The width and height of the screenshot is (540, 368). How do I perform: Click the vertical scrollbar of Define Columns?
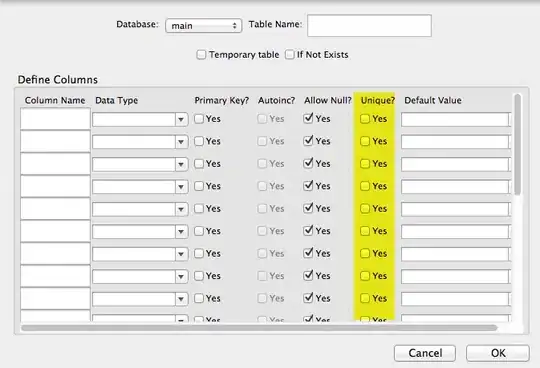point(517,145)
